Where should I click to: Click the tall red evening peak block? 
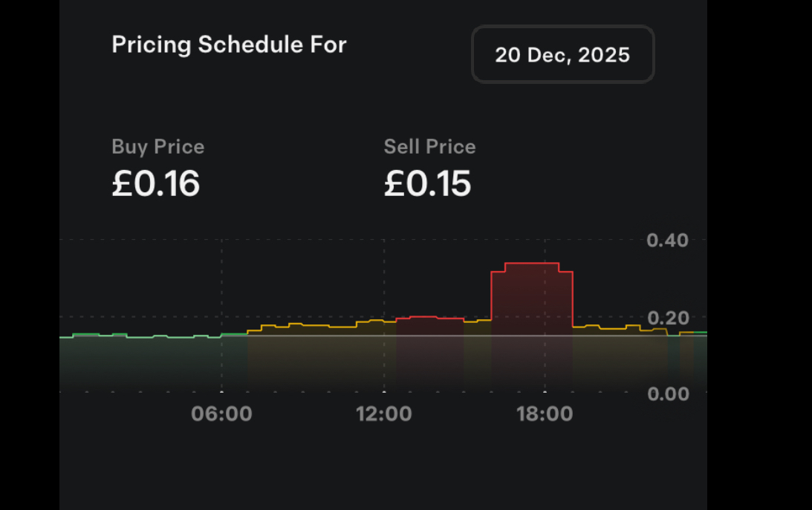[532, 327]
